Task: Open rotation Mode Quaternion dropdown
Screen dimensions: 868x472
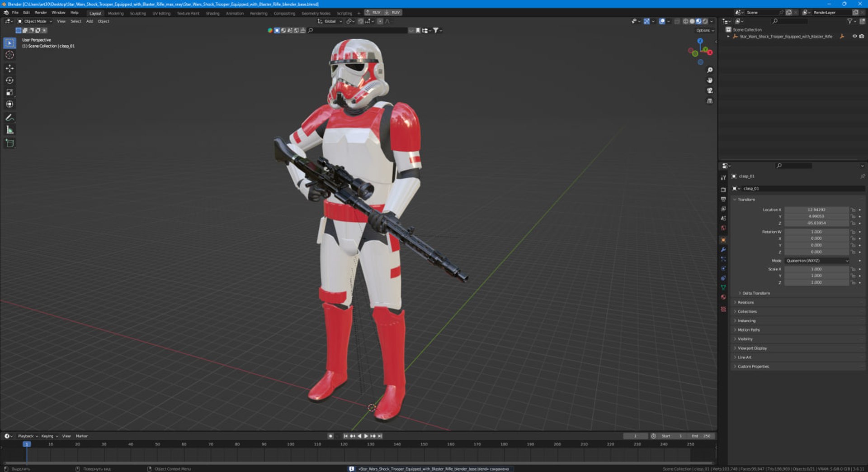Action: (x=817, y=261)
